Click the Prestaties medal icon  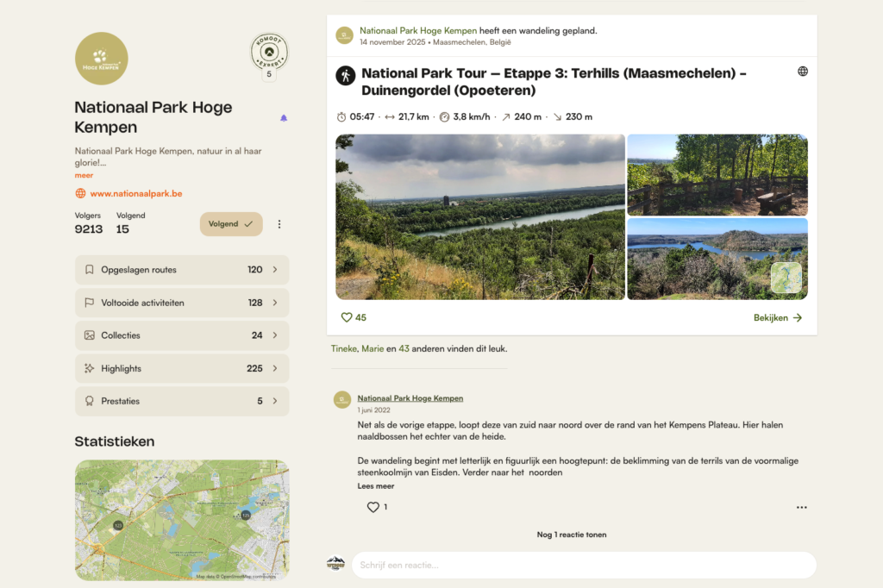click(89, 401)
